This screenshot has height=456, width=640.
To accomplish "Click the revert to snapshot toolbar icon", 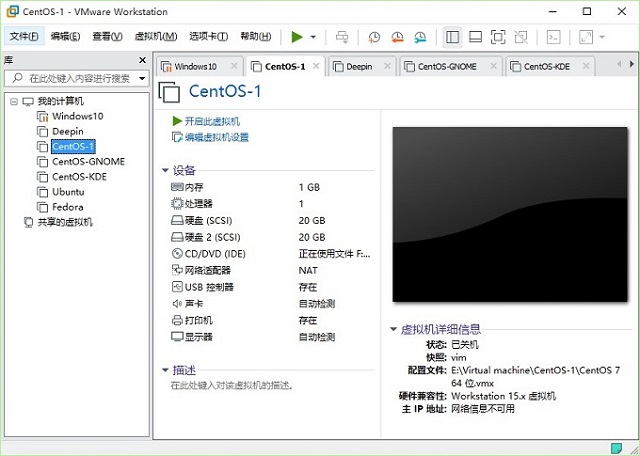I will click(x=397, y=37).
